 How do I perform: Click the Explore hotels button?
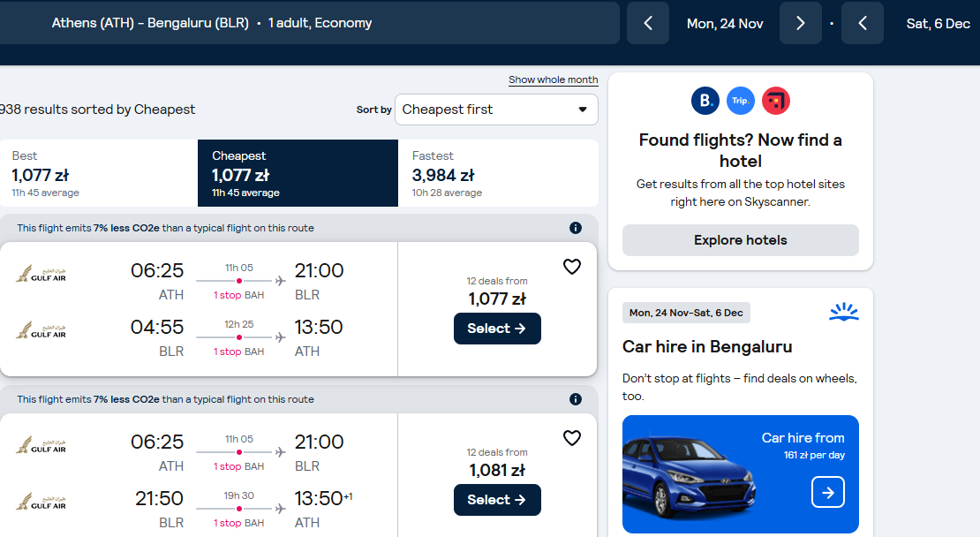741,240
